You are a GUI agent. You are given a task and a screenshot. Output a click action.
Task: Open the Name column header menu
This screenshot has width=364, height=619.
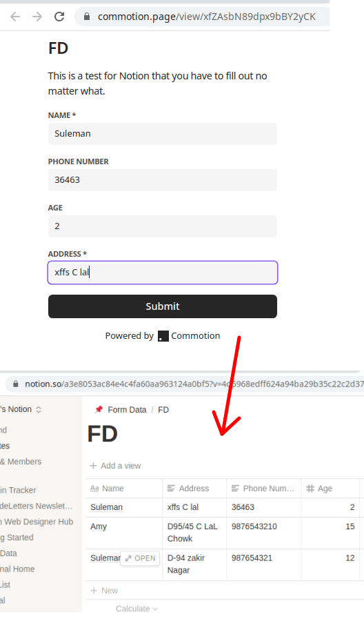click(124, 489)
